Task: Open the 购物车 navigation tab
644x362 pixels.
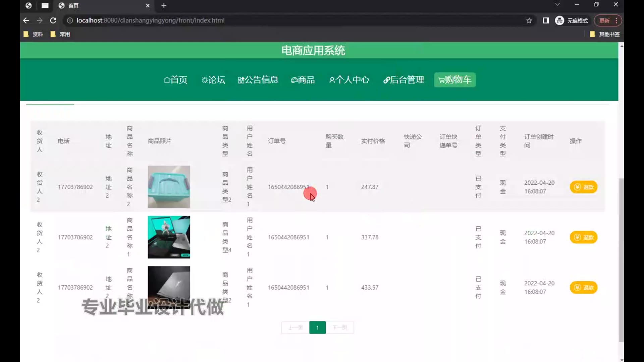Action: click(454, 80)
